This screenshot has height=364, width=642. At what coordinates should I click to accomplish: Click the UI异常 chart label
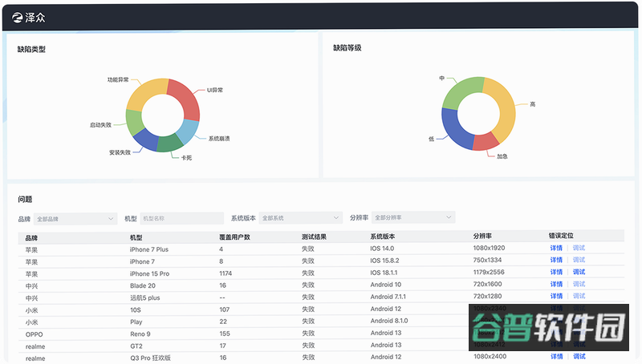tap(215, 90)
